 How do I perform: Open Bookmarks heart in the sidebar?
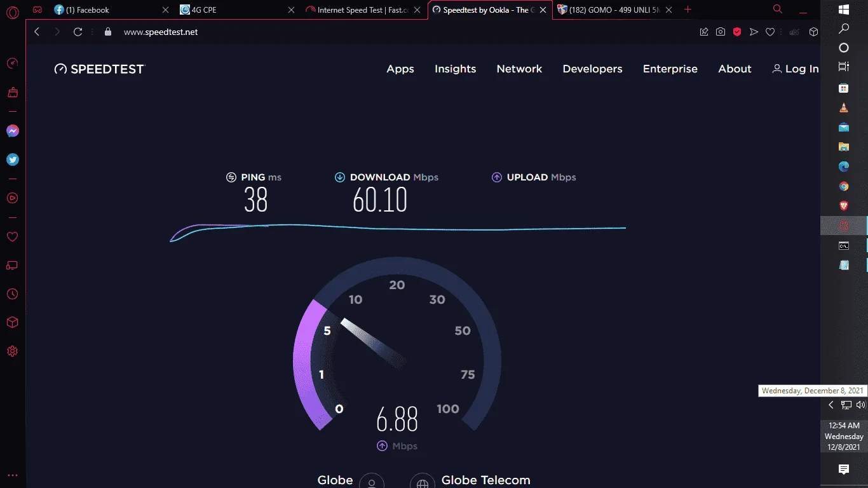point(12,237)
